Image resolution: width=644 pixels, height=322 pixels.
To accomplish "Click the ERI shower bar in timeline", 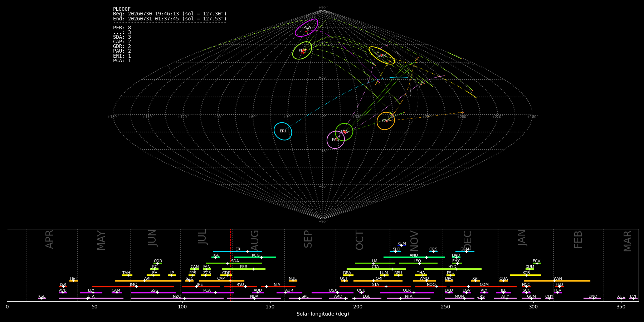I will (238, 252).
